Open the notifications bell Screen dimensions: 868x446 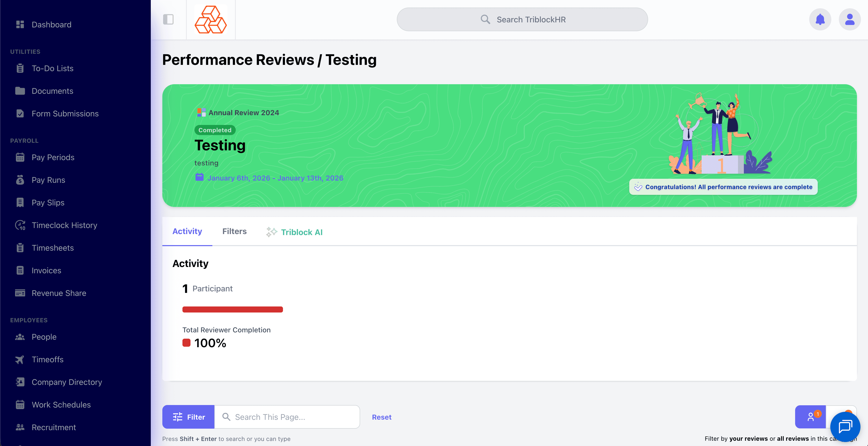pos(820,20)
